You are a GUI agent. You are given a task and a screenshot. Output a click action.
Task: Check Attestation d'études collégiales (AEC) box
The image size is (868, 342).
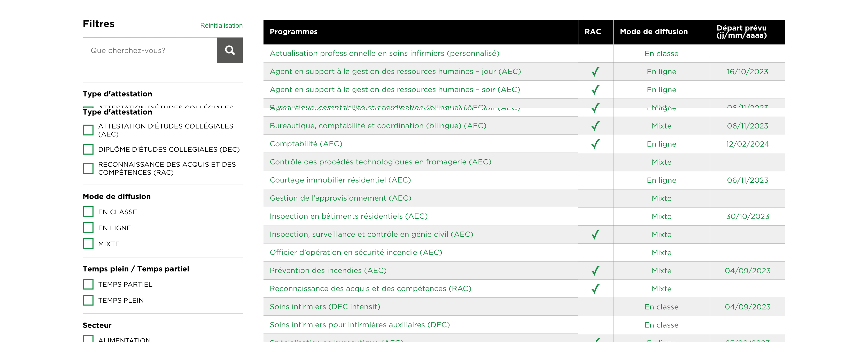[88, 130]
